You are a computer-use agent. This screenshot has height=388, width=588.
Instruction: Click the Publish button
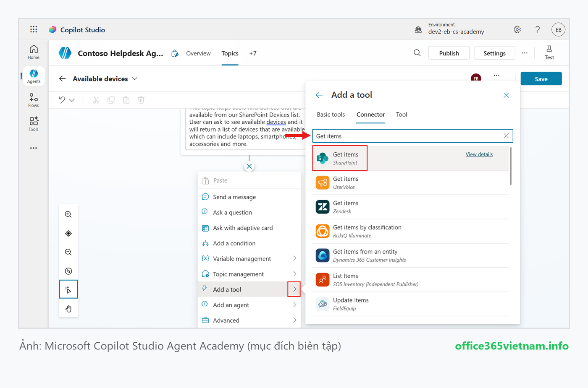point(449,53)
